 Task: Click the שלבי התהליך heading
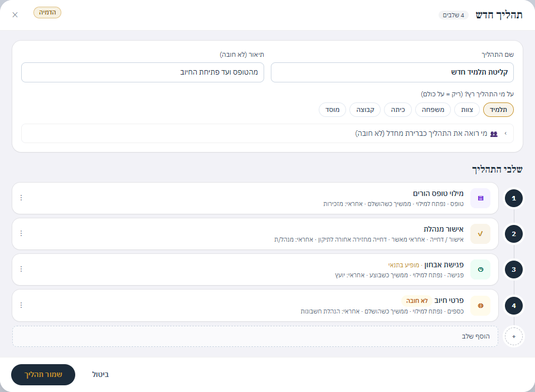pyautogui.click(x=497, y=169)
